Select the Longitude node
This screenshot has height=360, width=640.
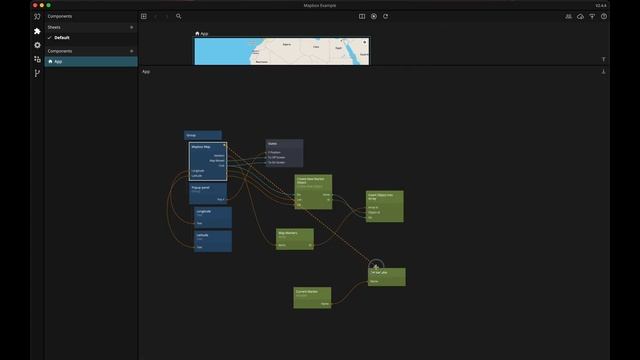click(213, 217)
